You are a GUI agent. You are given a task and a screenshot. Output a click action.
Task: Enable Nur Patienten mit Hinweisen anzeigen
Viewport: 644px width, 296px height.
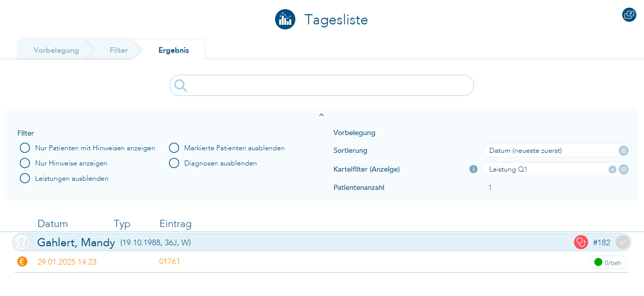click(25, 148)
